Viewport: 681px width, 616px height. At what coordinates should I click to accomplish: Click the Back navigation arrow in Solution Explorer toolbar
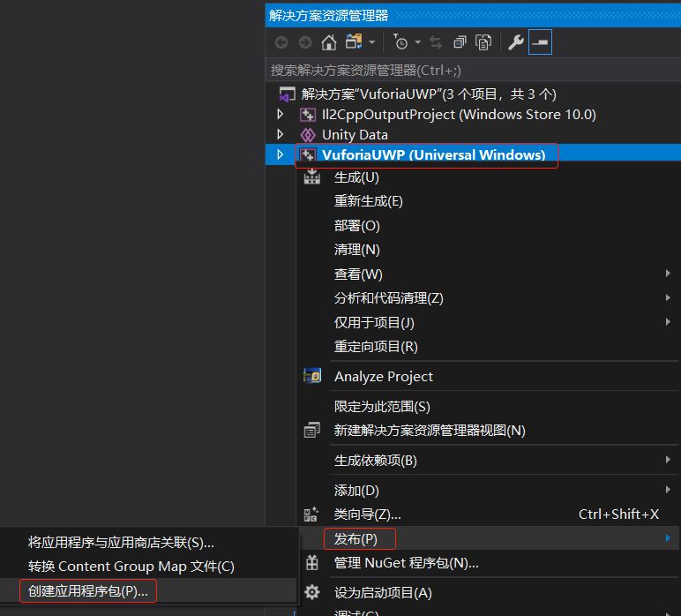(x=281, y=42)
